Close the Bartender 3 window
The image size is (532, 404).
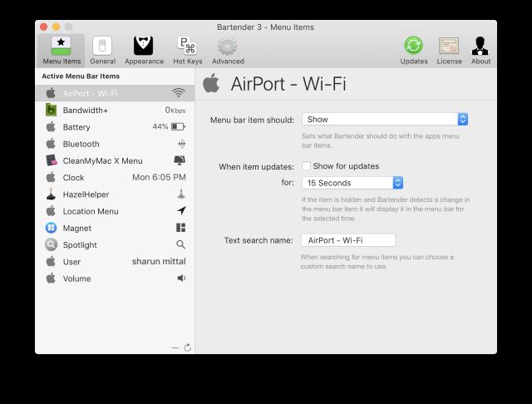click(43, 27)
